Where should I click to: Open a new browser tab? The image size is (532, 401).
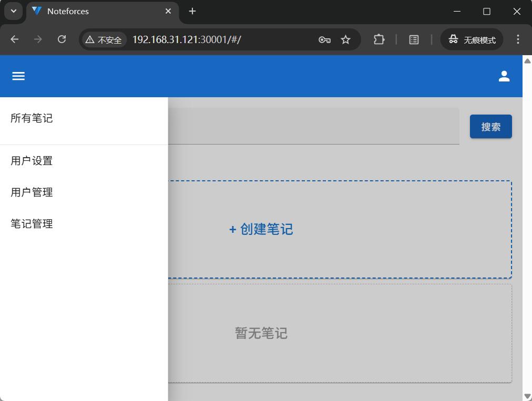pos(192,11)
